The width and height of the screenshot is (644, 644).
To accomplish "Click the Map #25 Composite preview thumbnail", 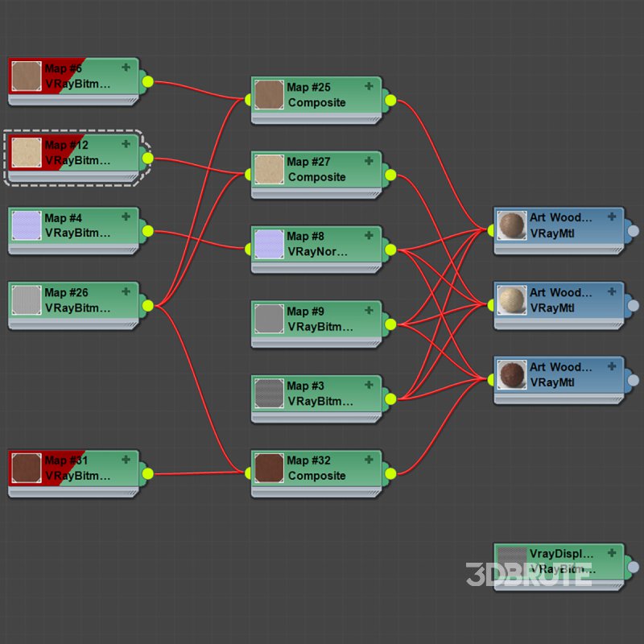I will pos(269,94).
